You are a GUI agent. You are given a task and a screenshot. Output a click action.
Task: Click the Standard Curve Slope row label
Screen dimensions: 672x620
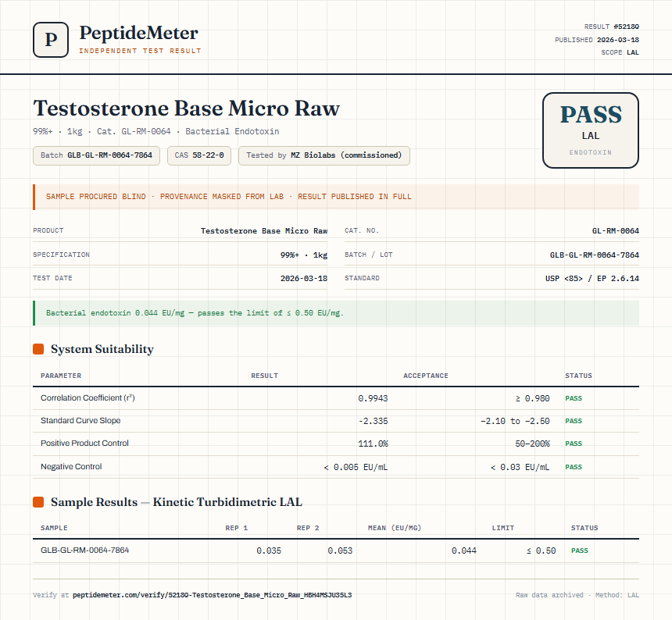tap(80, 420)
